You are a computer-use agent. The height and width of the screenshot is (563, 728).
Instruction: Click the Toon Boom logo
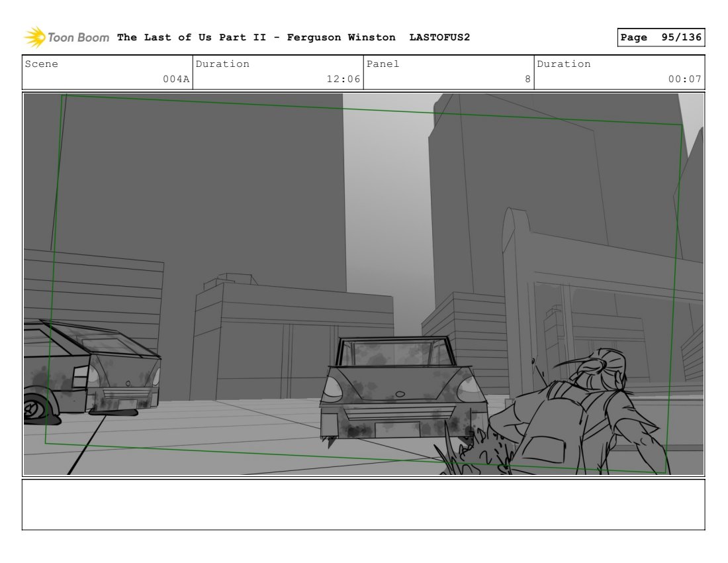pyautogui.click(x=66, y=37)
